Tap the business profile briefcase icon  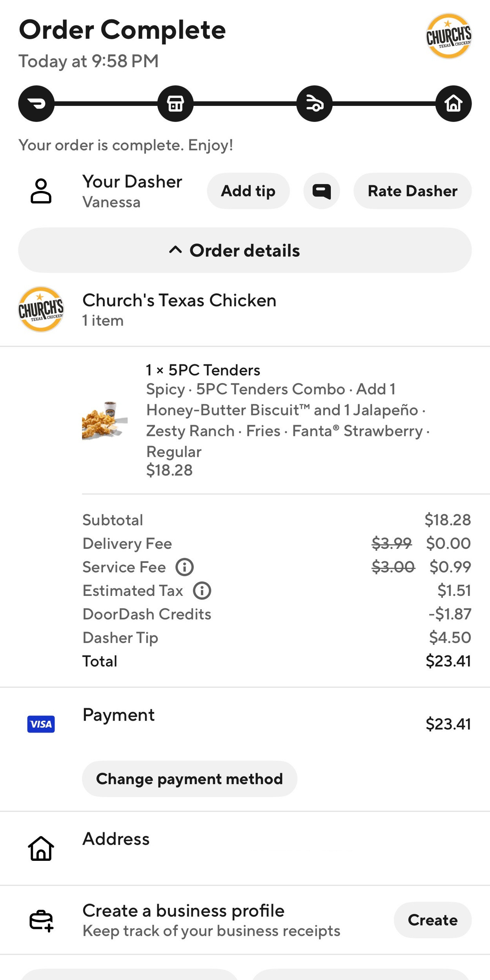(x=41, y=920)
